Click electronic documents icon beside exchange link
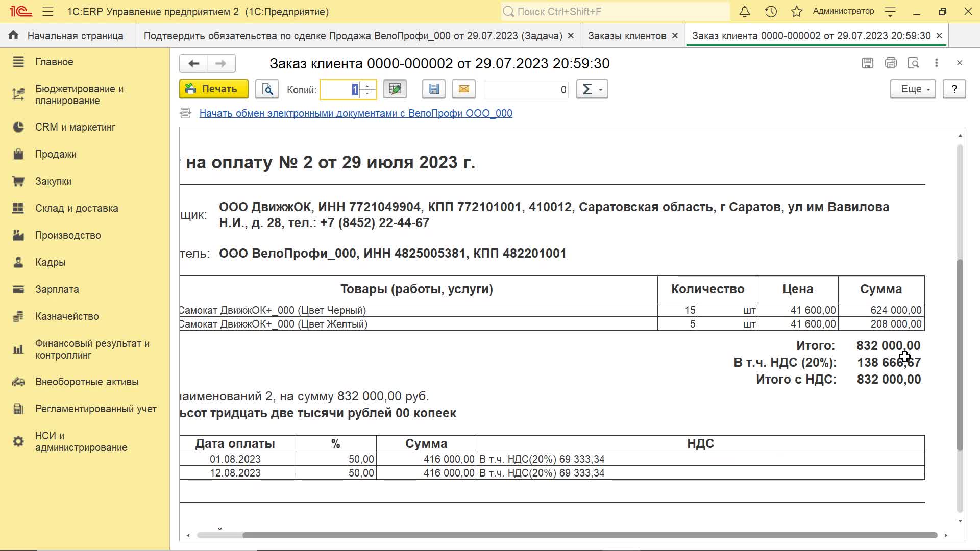The height and width of the screenshot is (551, 980). 185,113
